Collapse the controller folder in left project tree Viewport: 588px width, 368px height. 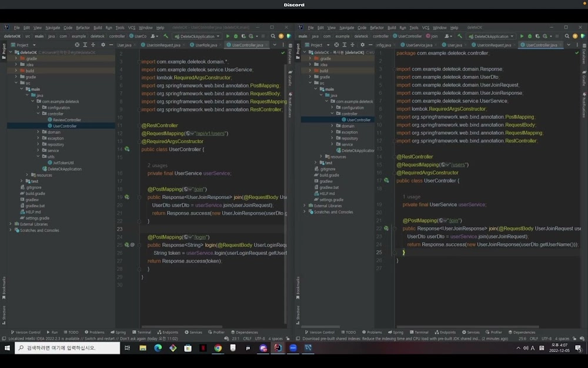38,114
